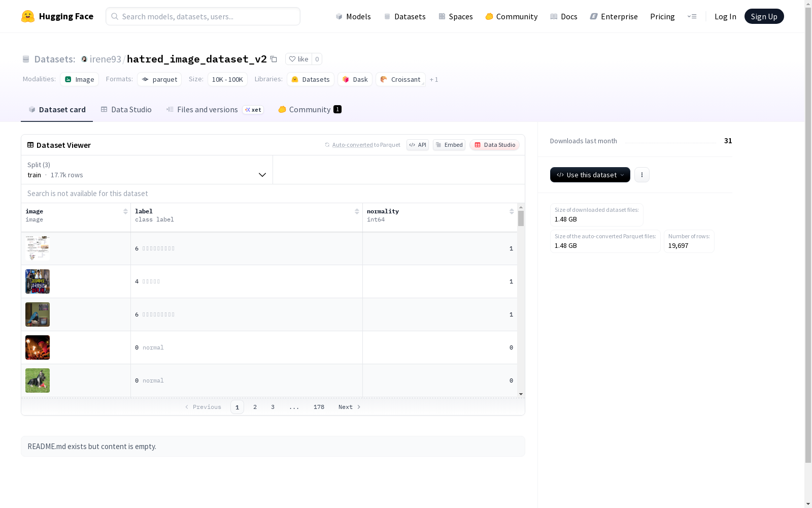The height and width of the screenshot is (508, 812).
Task: Go to page 2 of the table
Action: [255, 407]
